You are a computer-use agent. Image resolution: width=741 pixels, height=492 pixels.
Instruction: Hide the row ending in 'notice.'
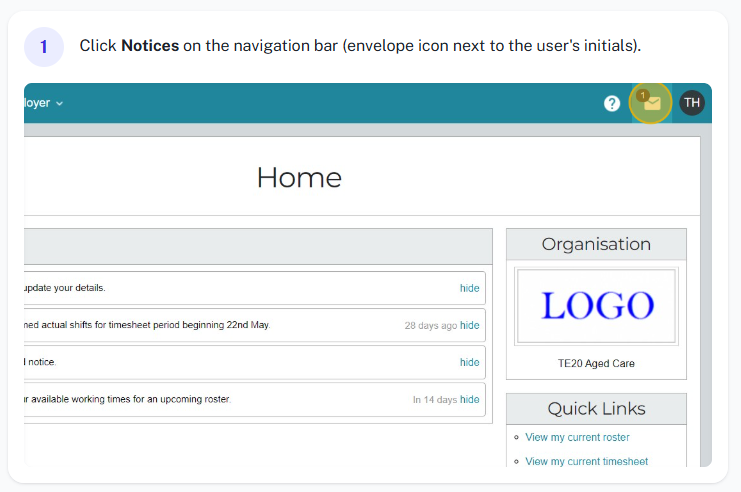pyautogui.click(x=469, y=362)
